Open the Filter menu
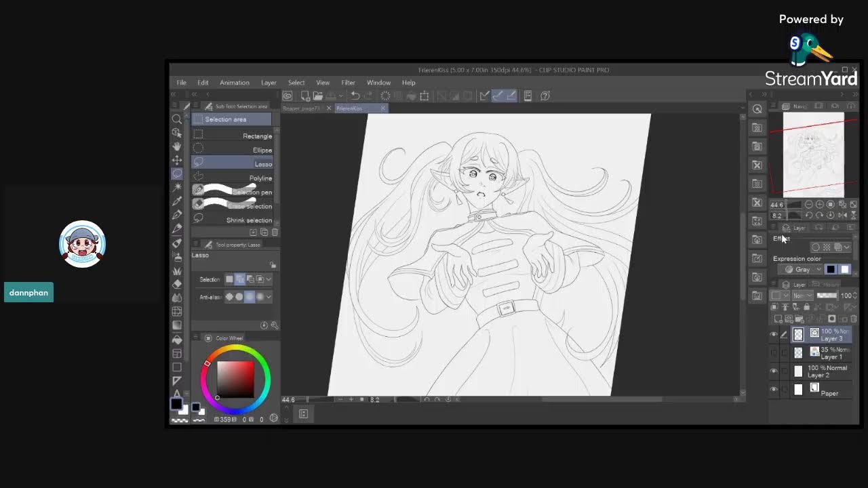Image resolution: width=868 pixels, height=488 pixels. coord(348,83)
